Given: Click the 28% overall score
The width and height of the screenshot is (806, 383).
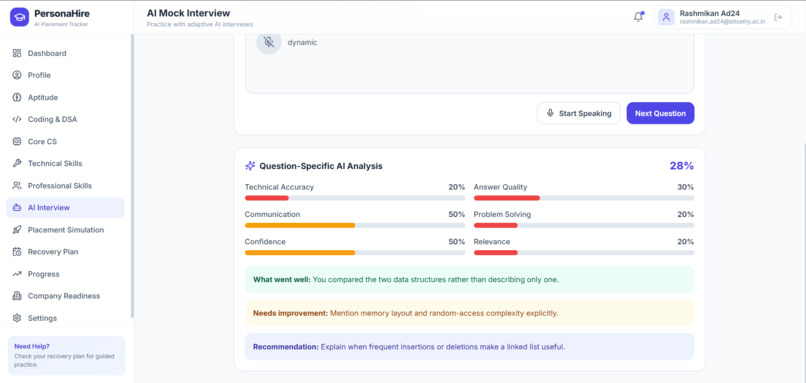Looking at the screenshot, I should (x=682, y=166).
